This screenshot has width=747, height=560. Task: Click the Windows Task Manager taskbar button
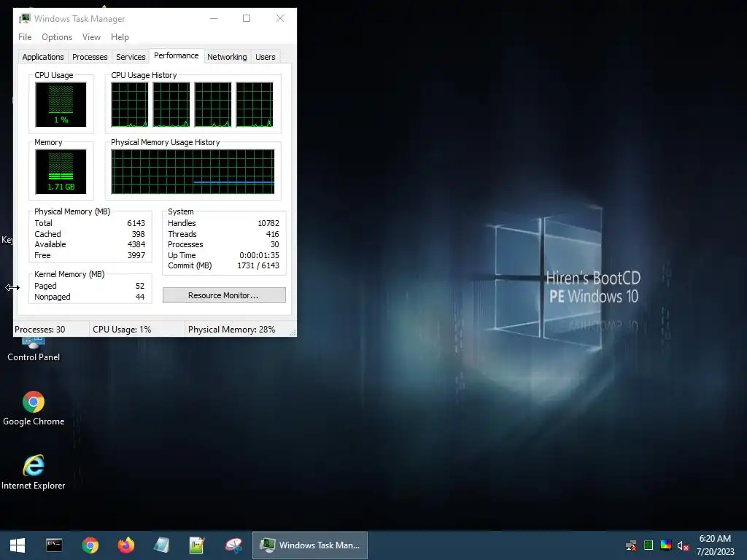[x=309, y=545]
